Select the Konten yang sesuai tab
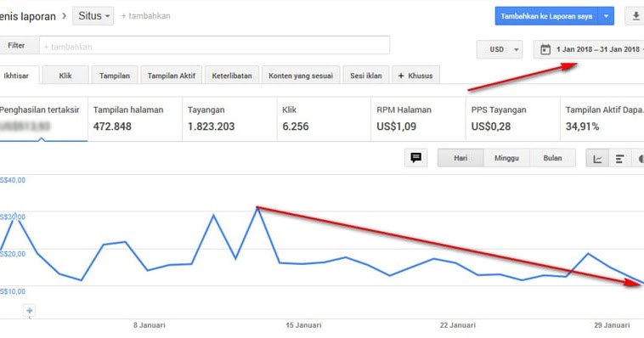The width and height of the screenshot is (644, 338). point(301,76)
